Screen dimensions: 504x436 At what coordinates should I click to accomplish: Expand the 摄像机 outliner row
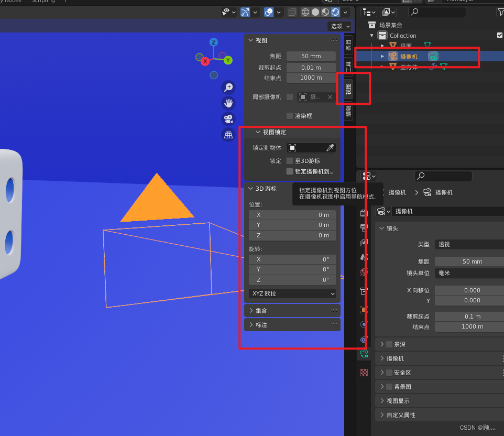tap(382, 56)
